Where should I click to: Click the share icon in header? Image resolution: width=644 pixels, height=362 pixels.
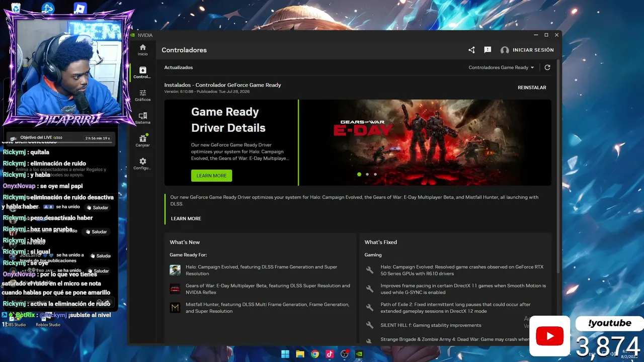tap(471, 50)
